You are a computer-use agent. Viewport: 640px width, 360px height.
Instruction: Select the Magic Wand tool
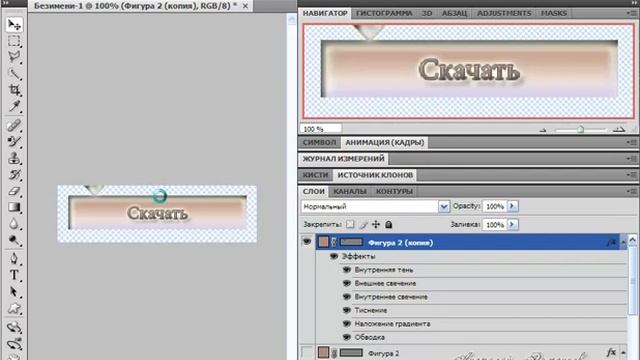coord(14,74)
